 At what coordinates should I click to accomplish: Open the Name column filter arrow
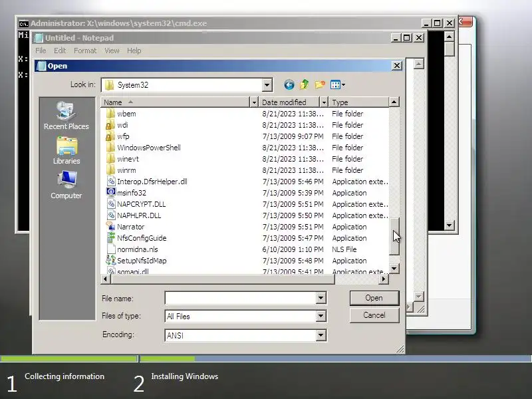254,102
